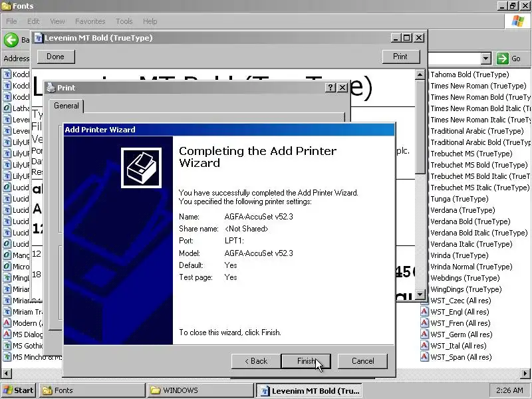Maximize the Levenim MT Bold window
The image size is (532, 399).
pos(407,38)
